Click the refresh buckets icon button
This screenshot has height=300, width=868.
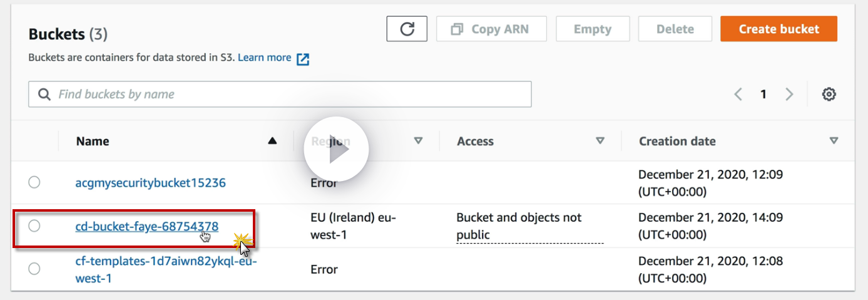point(407,29)
